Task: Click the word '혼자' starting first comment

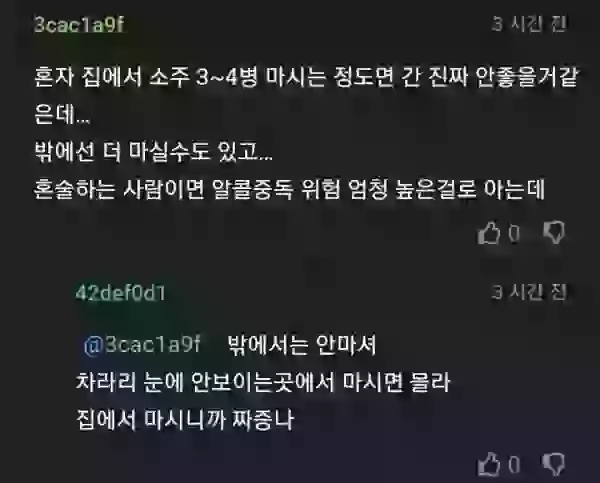Action: [x=54, y=77]
